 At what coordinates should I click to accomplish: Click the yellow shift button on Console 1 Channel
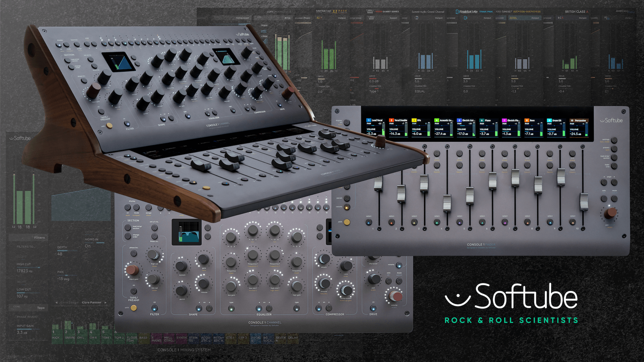point(133,308)
